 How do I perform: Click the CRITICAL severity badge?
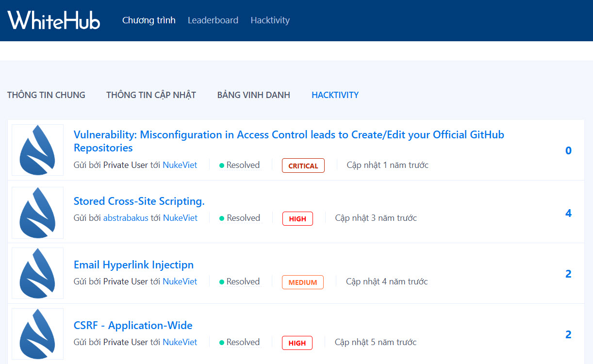click(x=303, y=165)
